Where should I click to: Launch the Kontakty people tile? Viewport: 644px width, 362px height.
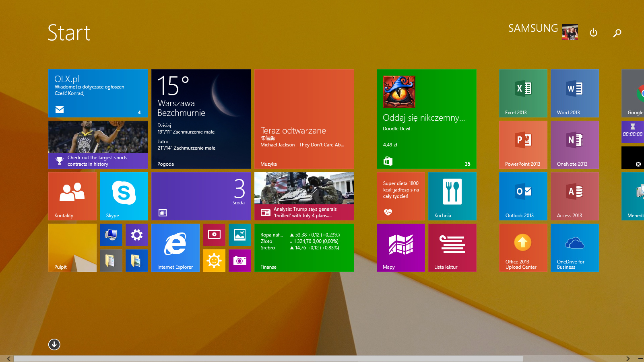pyautogui.click(x=72, y=196)
